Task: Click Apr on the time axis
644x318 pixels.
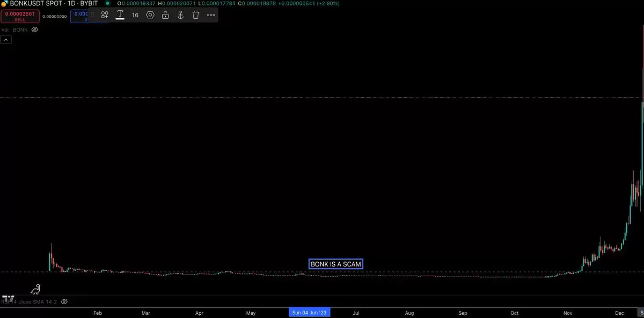Action: pos(200,312)
